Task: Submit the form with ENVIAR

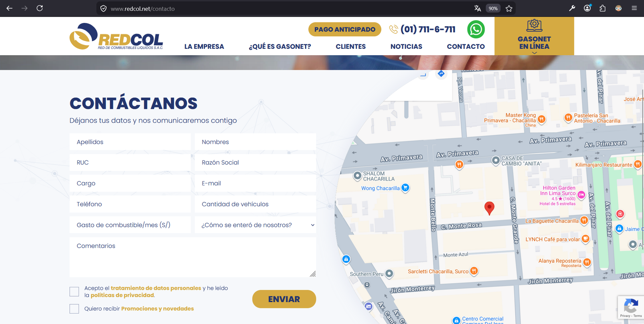Action: point(284,299)
